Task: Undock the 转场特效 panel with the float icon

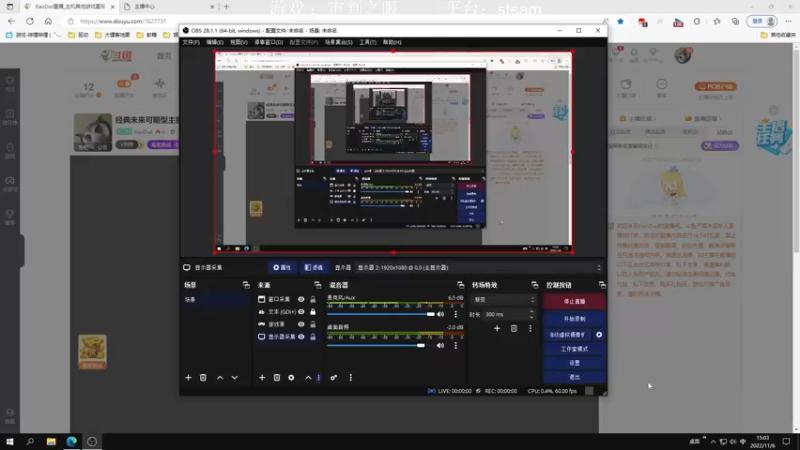Action: 535,285
